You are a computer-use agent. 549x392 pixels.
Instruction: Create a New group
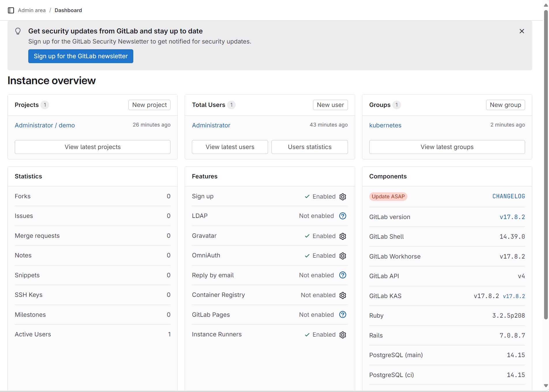click(x=505, y=105)
